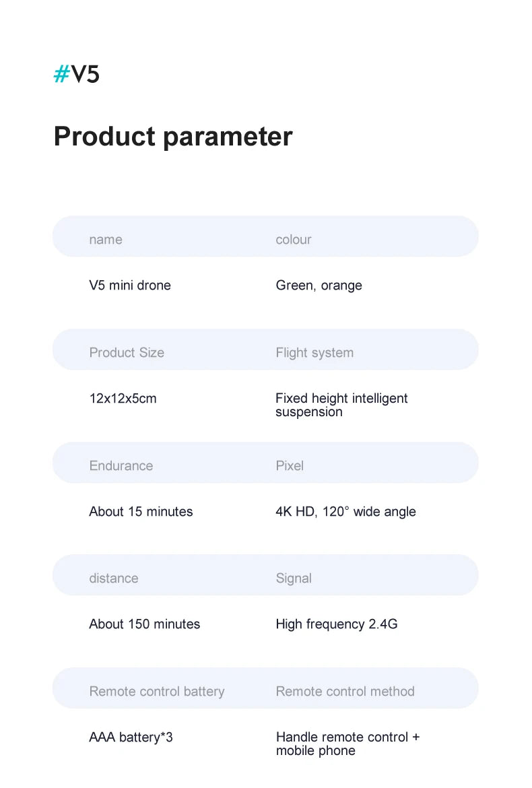Click "4K HD, 120° wide angle" text
Screen dimensions: 532x788
click(345, 512)
